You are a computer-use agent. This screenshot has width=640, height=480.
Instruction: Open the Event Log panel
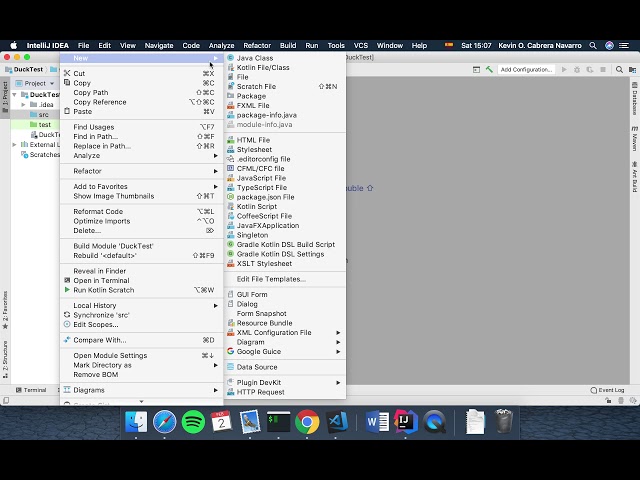(x=607, y=390)
